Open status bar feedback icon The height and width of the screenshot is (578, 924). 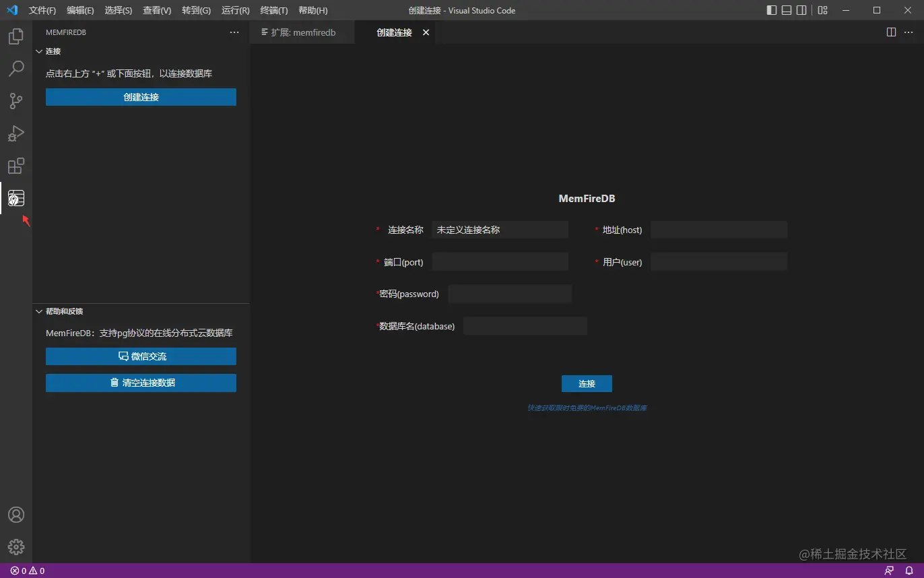pyautogui.click(x=889, y=571)
